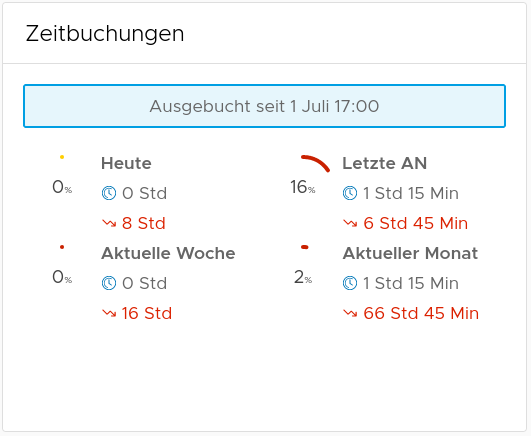Click red down-trend arrow beside 66 Std 45 Min

pos(350,313)
